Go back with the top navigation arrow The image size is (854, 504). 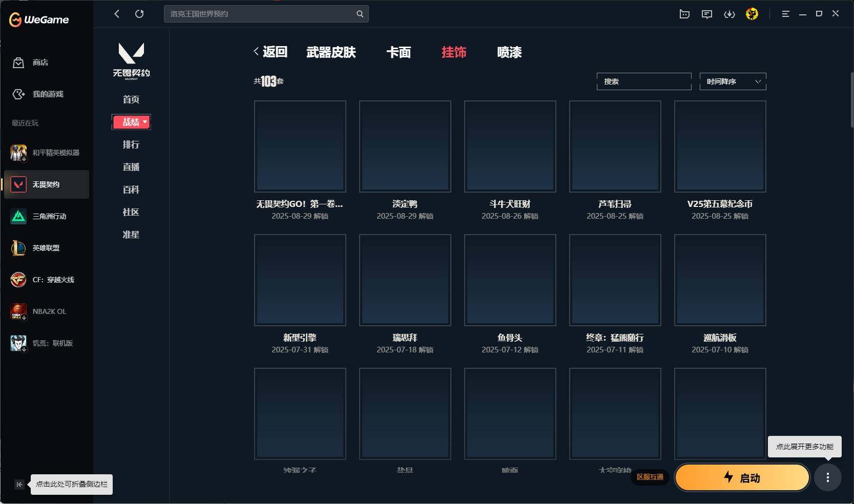(x=117, y=14)
